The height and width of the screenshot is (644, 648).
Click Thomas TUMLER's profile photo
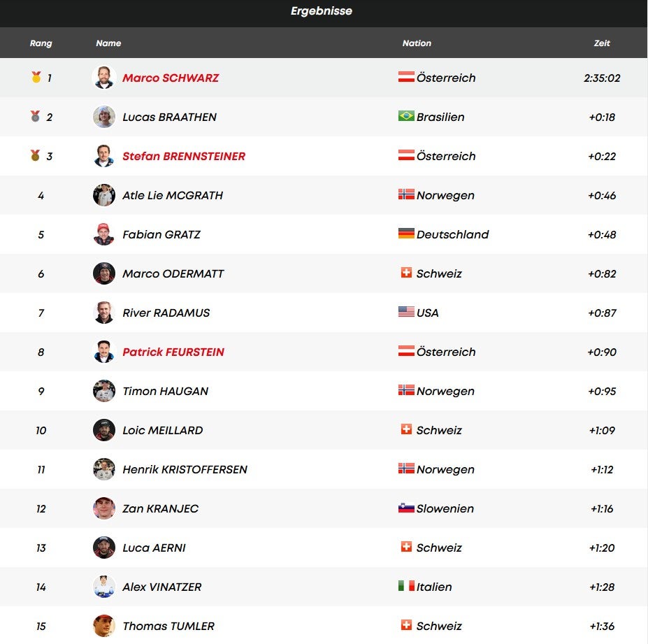point(104,626)
